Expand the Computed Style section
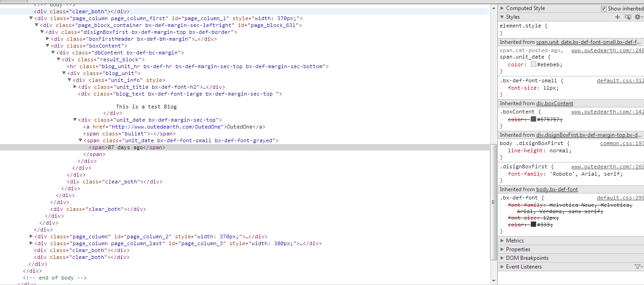This screenshot has width=644, height=285. pyautogui.click(x=502, y=8)
